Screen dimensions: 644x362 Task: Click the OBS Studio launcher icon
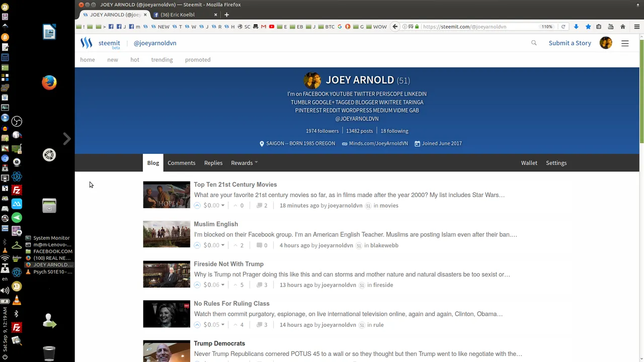[17, 121]
